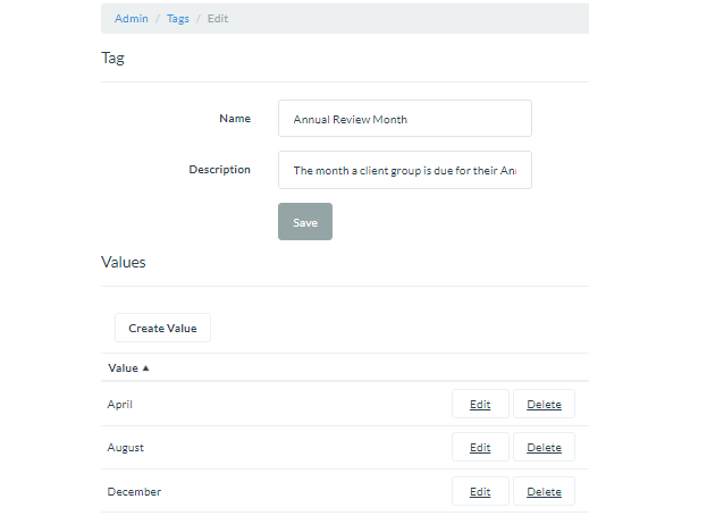Click the ascending sort arrow beside Value
Viewport: 708px width, 516px height.
pos(146,368)
